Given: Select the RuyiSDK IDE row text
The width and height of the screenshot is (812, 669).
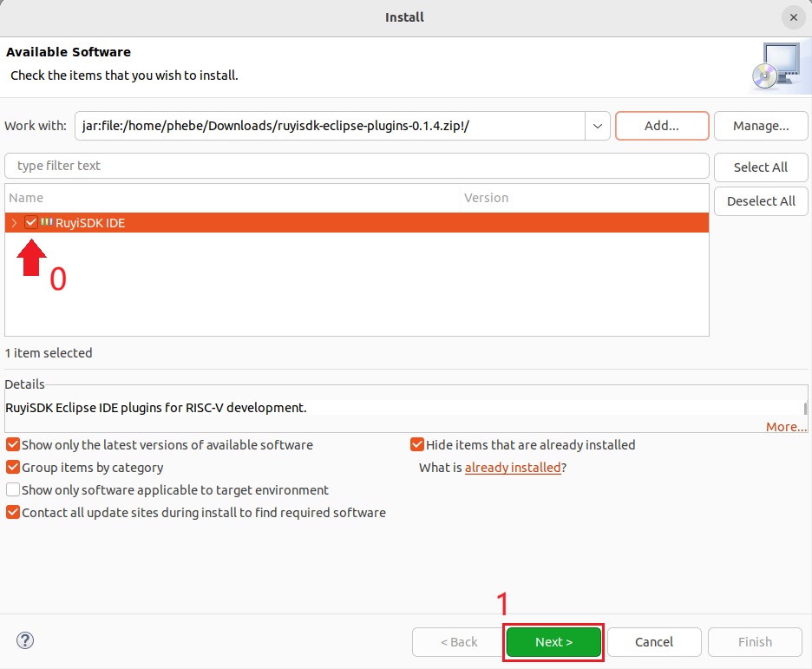Looking at the screenshot, I should [x=90, y=223].
